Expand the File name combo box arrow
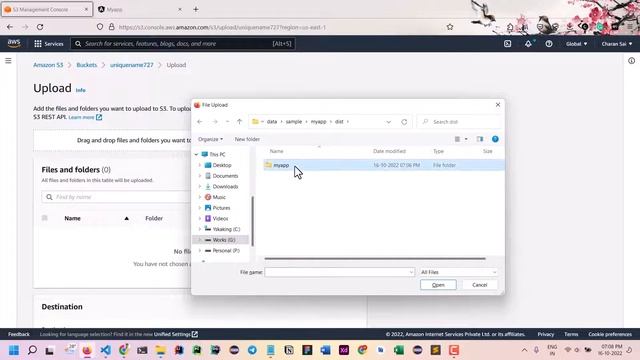640x360 pixels. click(x=411, y=272)
